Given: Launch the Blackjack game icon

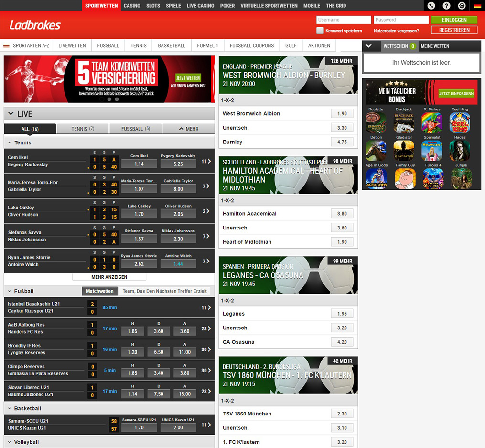Looking at the screenshot, I should click(x=404, y=122).
